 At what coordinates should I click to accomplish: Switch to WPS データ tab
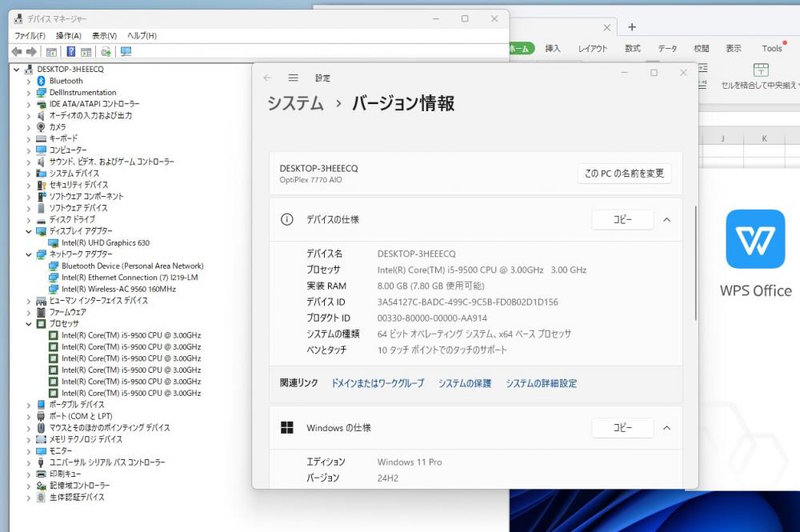(x=667, y=49)
